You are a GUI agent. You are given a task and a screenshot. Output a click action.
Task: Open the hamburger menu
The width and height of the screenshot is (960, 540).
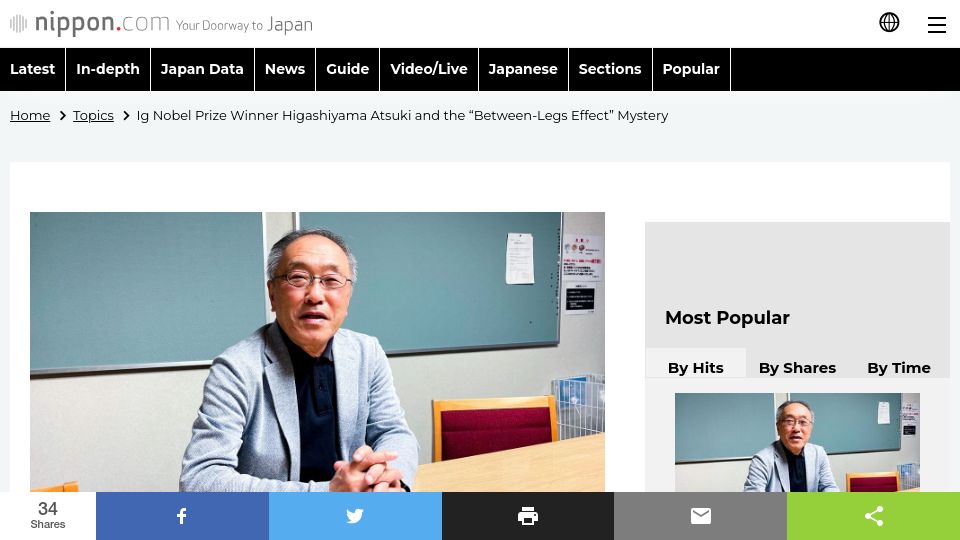coord(937,24)
